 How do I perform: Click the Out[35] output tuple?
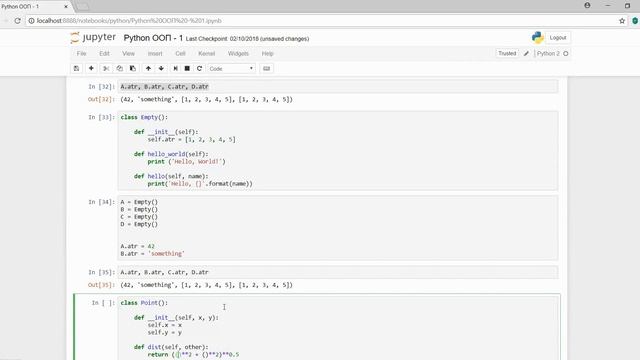pos(207,285)
